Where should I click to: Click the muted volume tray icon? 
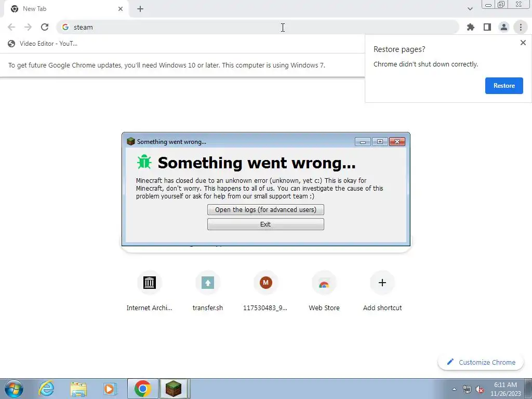[480, 389]
